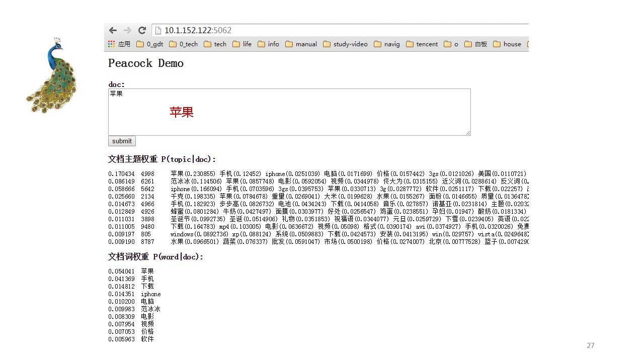Click the text area resize handle

[x=468, y=133]
